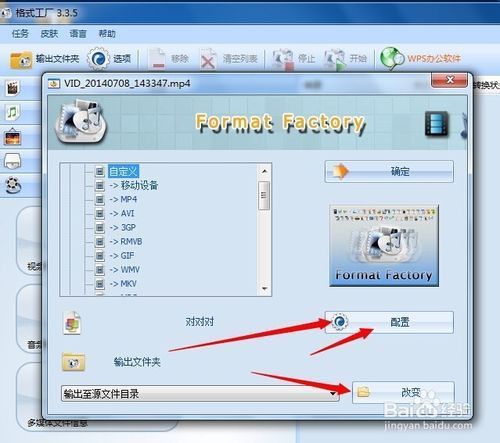Click the format list scroll-down arrow
The height and width of the screenshot is (443, 500).
(x=264, y=288)
